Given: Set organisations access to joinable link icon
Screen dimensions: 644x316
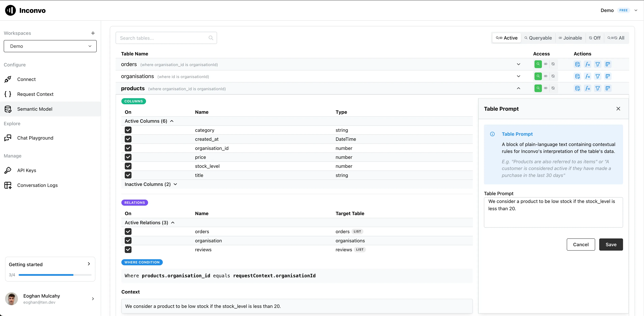Looking at the screenshot, I should pos(545,76).
